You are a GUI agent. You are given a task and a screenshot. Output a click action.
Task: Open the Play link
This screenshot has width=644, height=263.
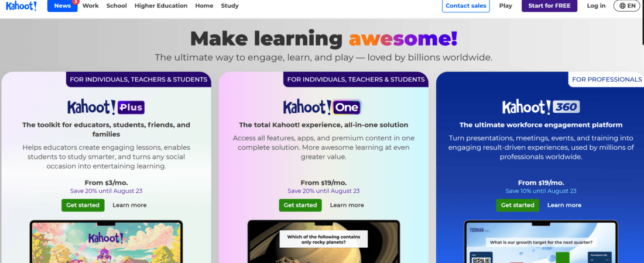[506, 6]
